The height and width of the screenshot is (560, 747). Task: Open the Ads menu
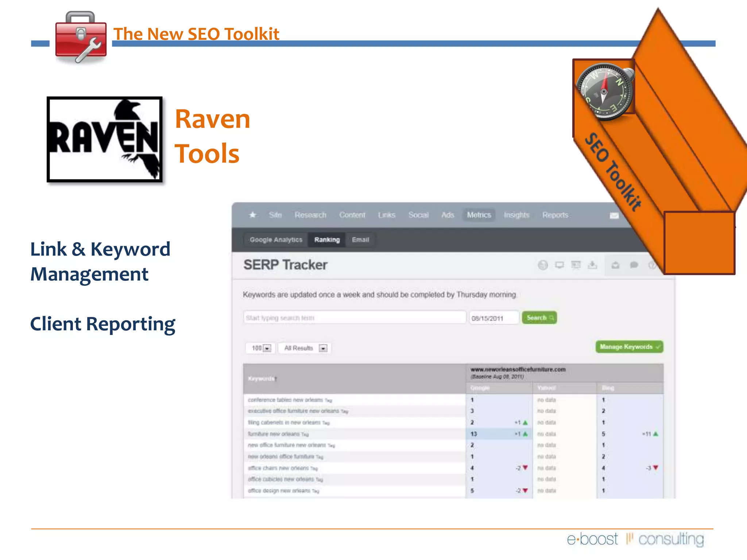click(x=448, y=215)
